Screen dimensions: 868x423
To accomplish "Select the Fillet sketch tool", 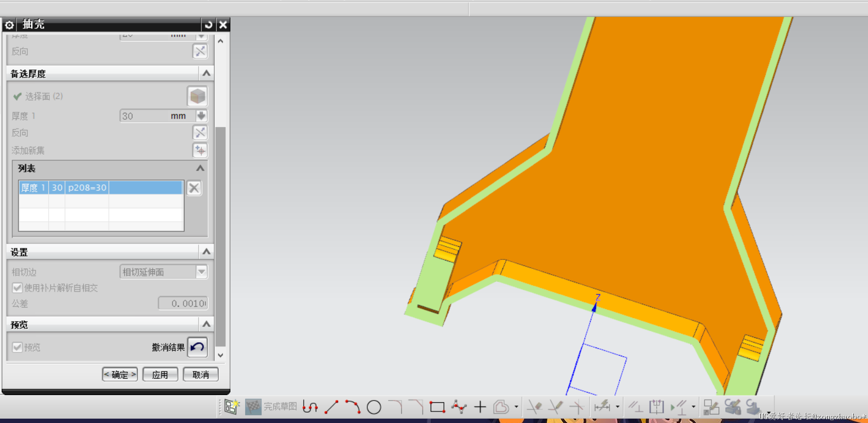I will pyautogui.click(x=395, y=407).
